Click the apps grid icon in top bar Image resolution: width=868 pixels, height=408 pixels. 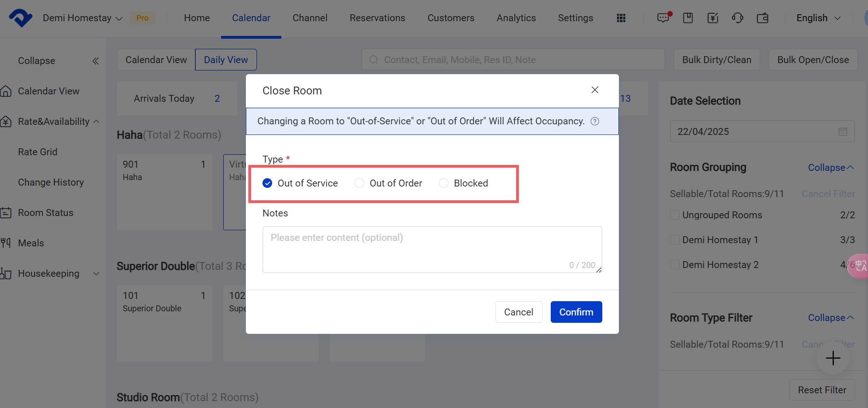tap(621, 18)
